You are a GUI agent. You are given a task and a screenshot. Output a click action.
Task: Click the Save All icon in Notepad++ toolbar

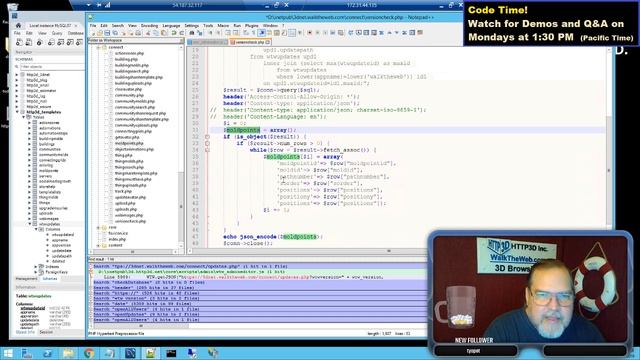click(x=115, y=33)
